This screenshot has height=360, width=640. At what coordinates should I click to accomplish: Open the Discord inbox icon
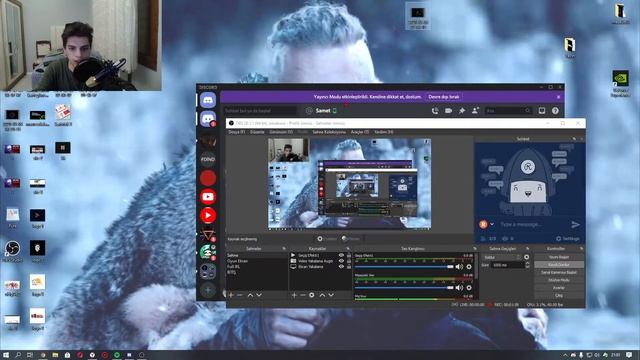542,111
